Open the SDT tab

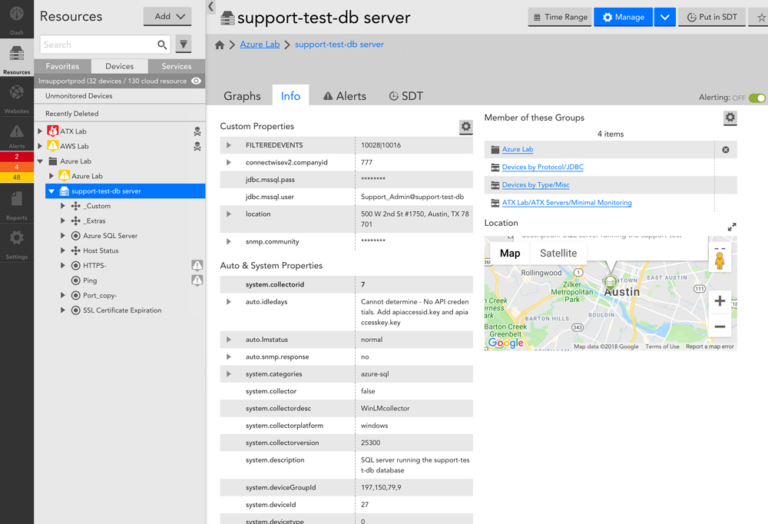(x=406, y=96)
